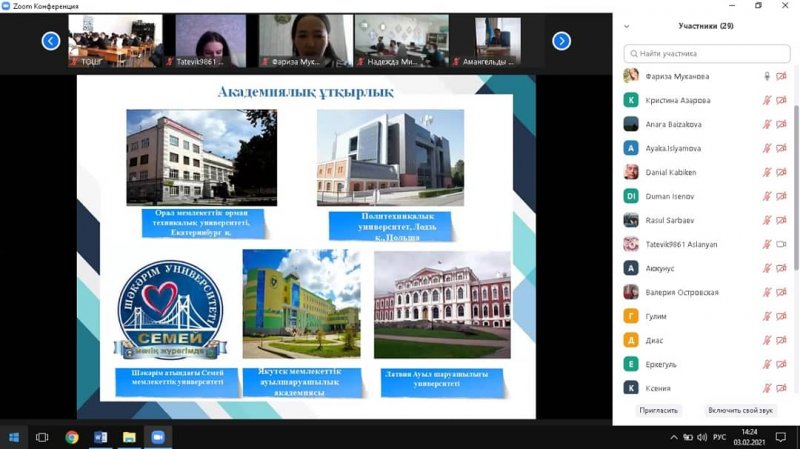Screen dimensions: 800x449
Task: Click camera-off icon for Duman Isenov
Action: point(781,196)
